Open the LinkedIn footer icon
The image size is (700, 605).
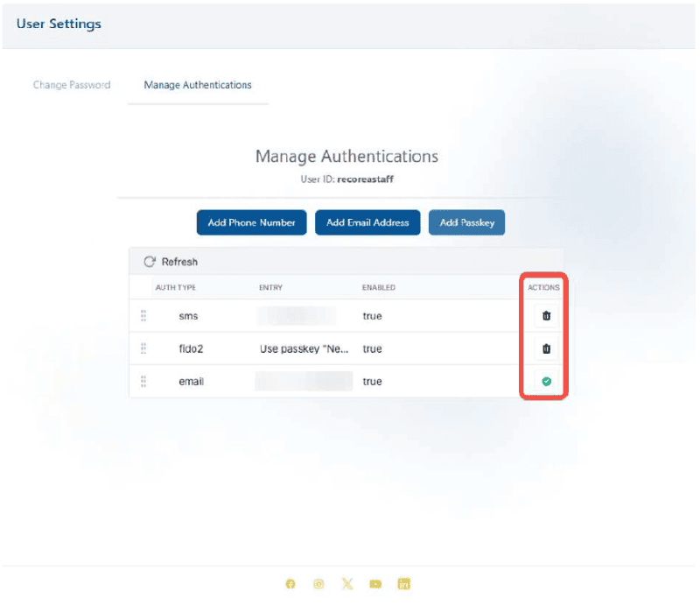coord(404,584)
